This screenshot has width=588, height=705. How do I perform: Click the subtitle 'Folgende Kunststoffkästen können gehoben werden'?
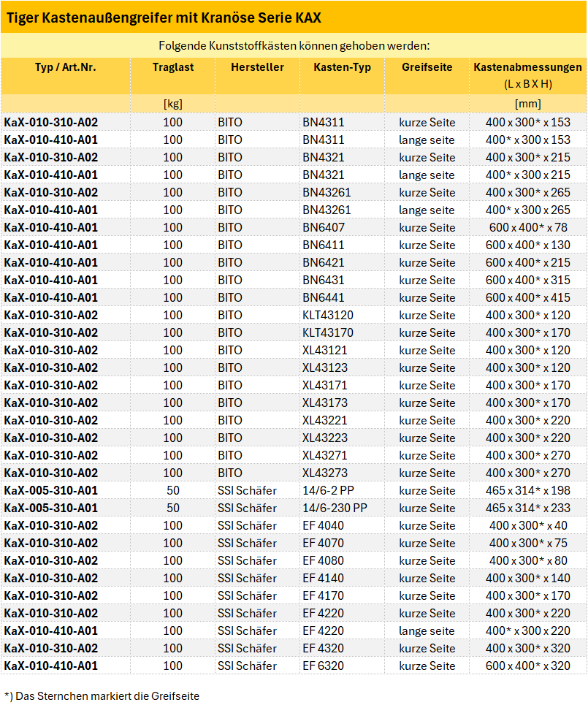coord(294,45)
